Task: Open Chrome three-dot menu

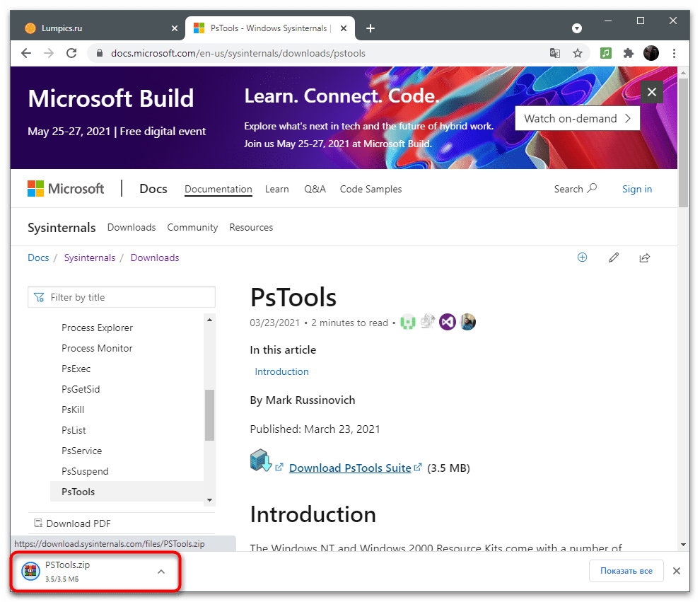Action: (674, 53)
